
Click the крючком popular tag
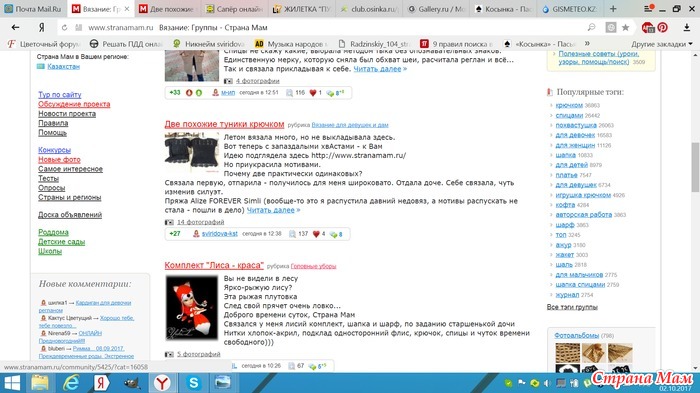click(x=569, y=105)
